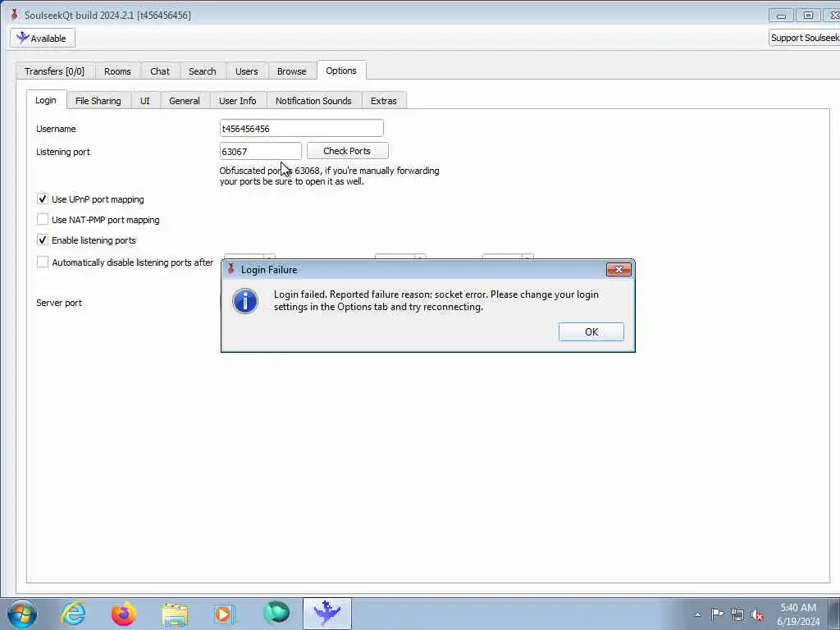Open the Rooms tab
The height and width of the screenshot is (630, 840).
point(117,71)
